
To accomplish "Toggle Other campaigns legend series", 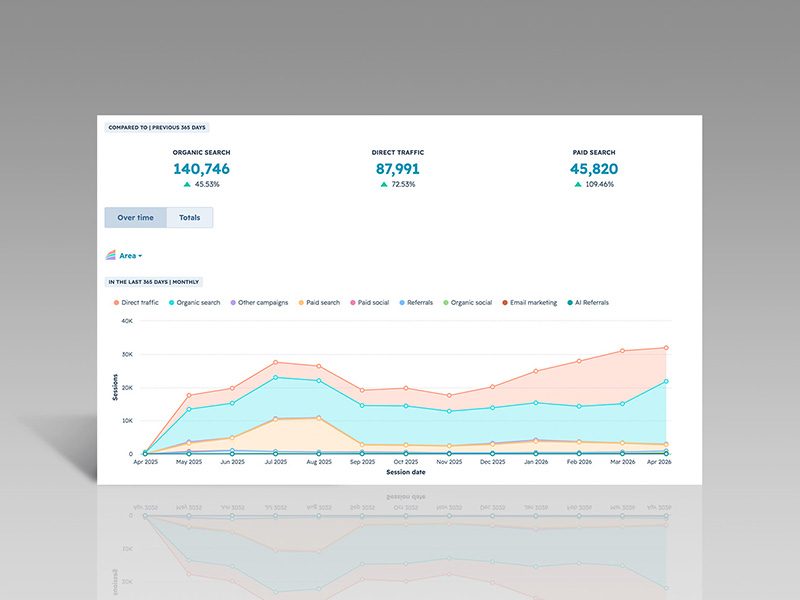I will [x=259, y=303].
